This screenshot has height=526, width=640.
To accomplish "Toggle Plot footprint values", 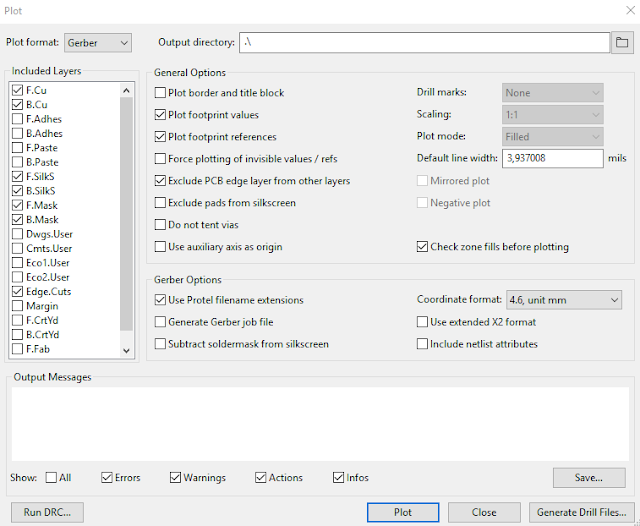I will click(x=160, y=115).
